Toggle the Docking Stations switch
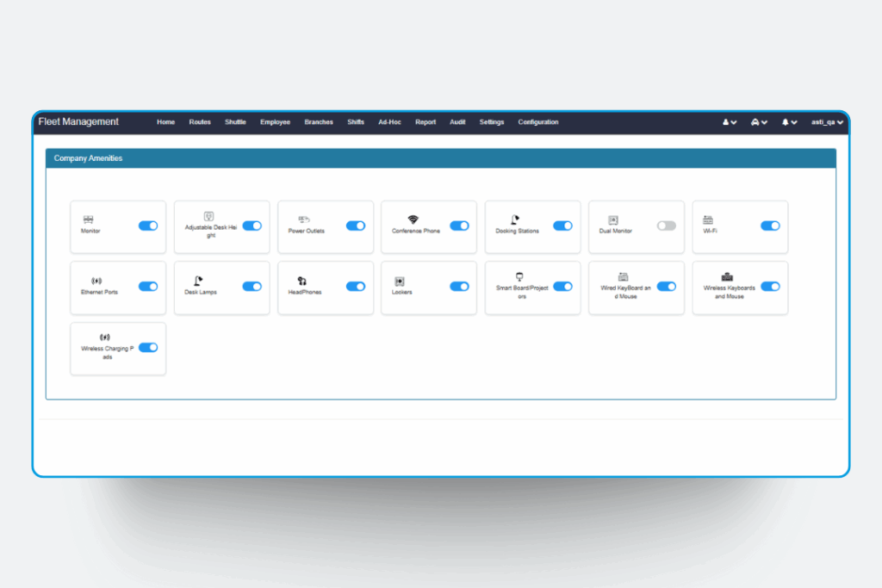 click(x=562, y=226)
